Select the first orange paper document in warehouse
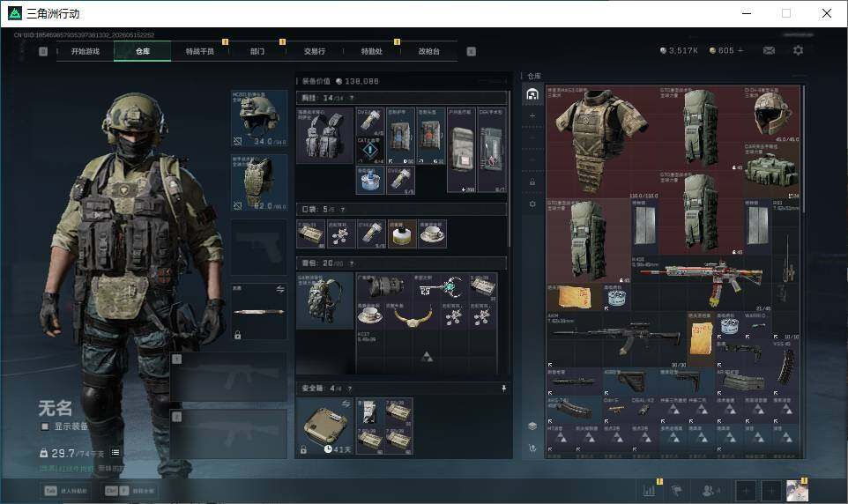This screenshot has width=848, height=504. click(574, 298)
